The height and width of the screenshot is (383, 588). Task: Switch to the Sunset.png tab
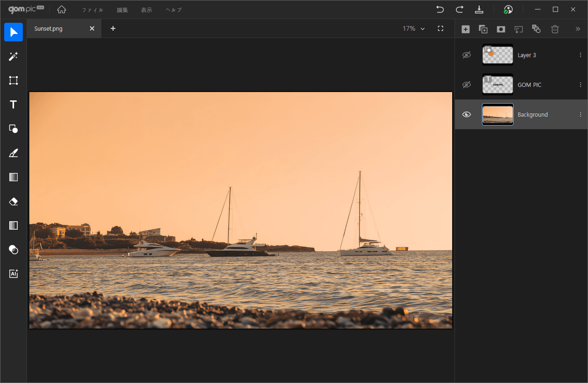point(48,29)
